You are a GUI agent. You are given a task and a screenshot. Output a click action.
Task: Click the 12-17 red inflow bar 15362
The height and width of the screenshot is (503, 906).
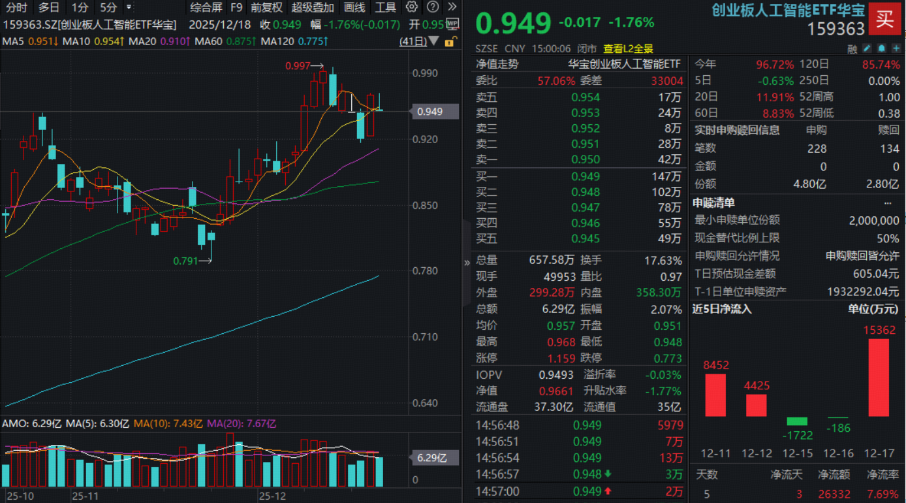point(879,377)
